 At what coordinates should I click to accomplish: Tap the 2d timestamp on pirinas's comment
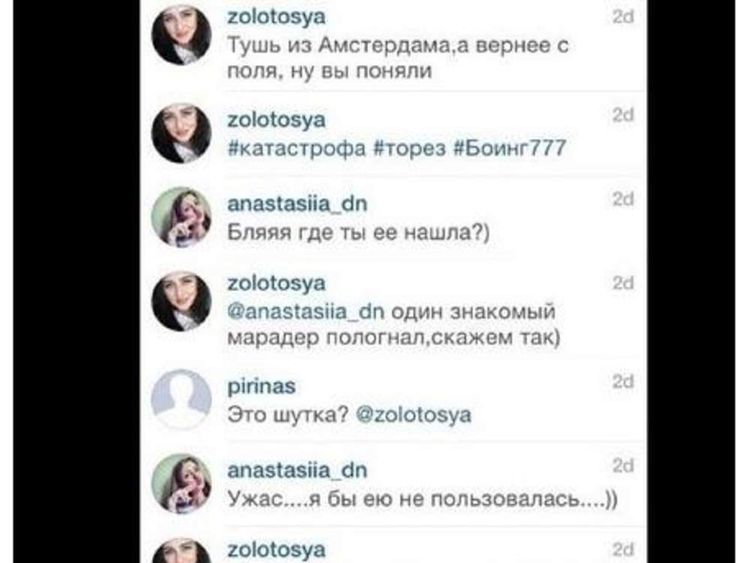click(623, 382)
